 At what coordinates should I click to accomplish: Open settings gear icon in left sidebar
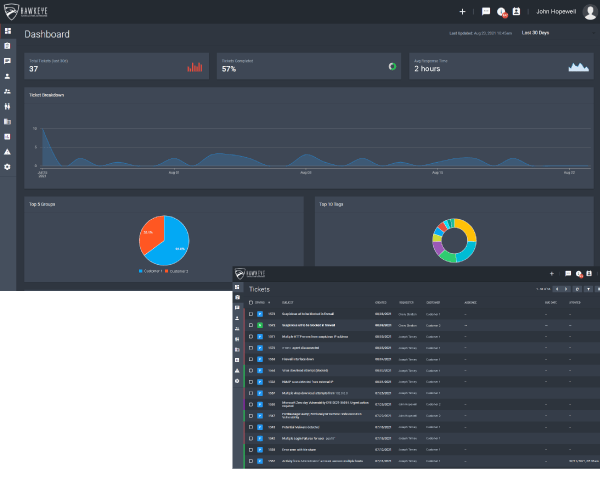click(7, 166)
